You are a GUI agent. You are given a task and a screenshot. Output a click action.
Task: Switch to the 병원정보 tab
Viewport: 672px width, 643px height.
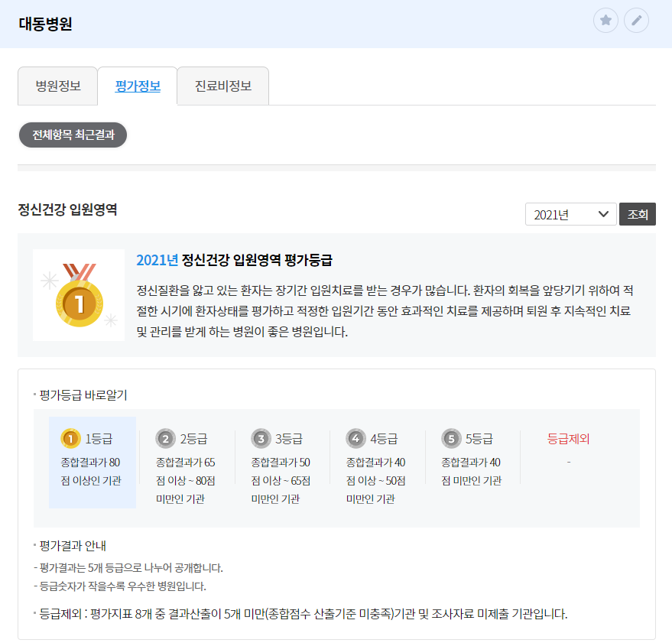(58, 86)
